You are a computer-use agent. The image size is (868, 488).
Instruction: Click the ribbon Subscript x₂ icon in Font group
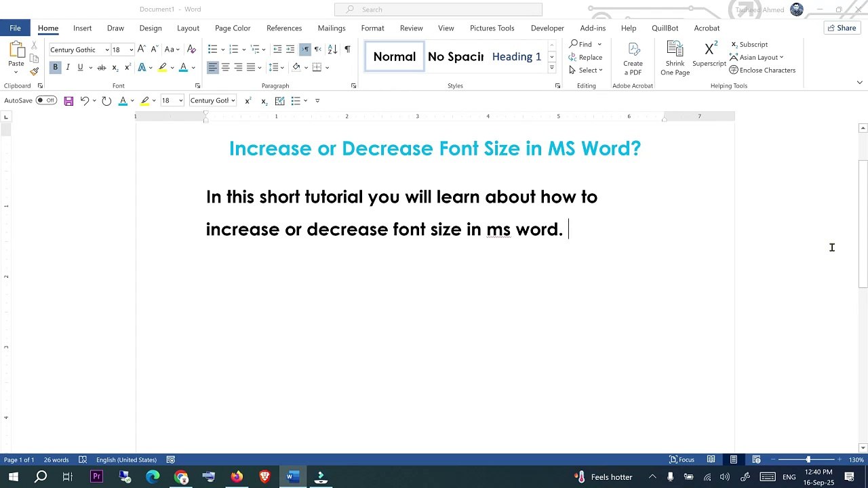115,67
